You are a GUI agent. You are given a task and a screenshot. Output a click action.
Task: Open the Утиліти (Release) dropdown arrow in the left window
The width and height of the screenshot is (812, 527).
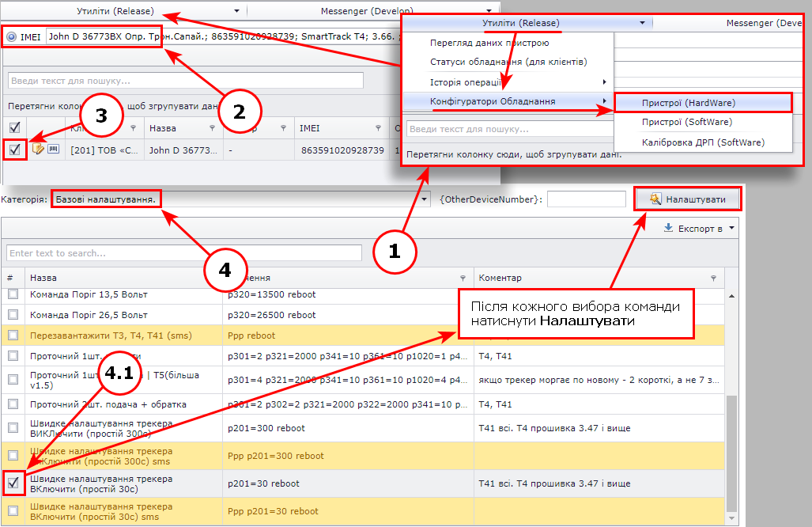236,11
